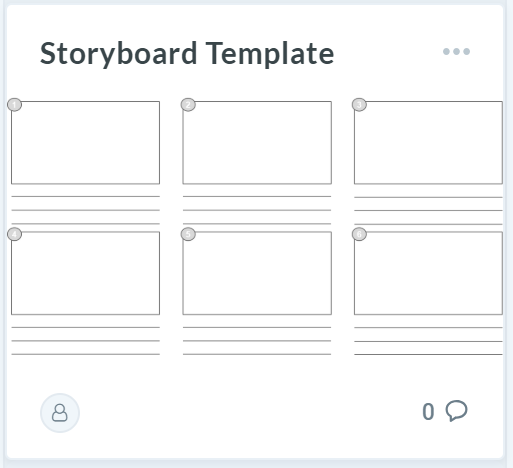Open the three-dot options menu

(x=456, y=52)
